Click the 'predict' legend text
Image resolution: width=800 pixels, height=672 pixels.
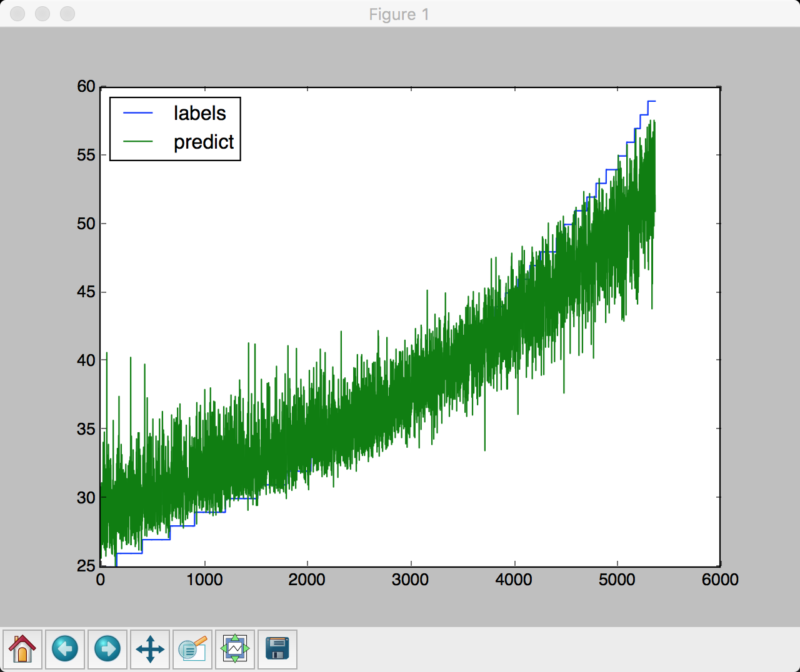[x=204, y=142]
